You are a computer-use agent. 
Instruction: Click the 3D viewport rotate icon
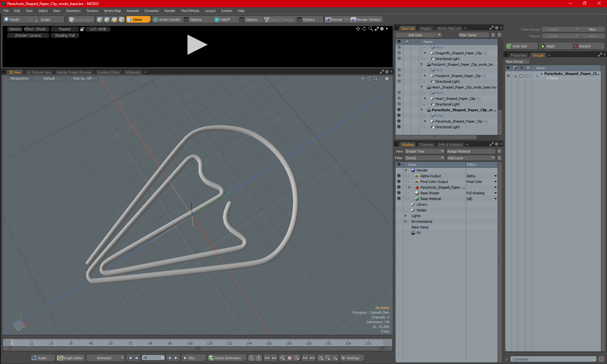point(369,79)
